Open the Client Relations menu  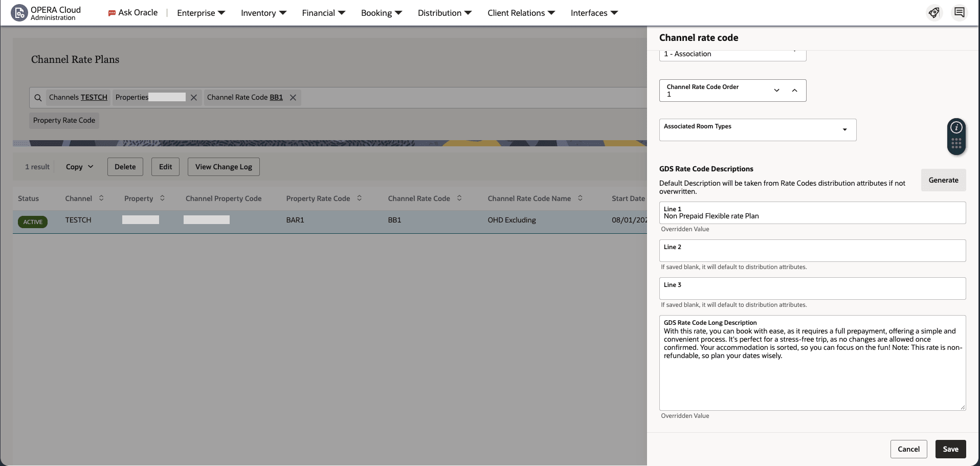[521, 13]
